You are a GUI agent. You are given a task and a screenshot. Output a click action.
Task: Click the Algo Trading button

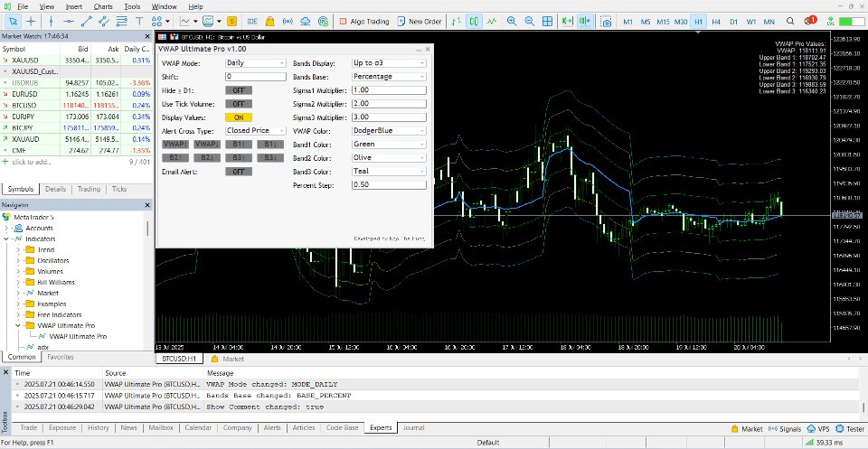tap(363, 21)
